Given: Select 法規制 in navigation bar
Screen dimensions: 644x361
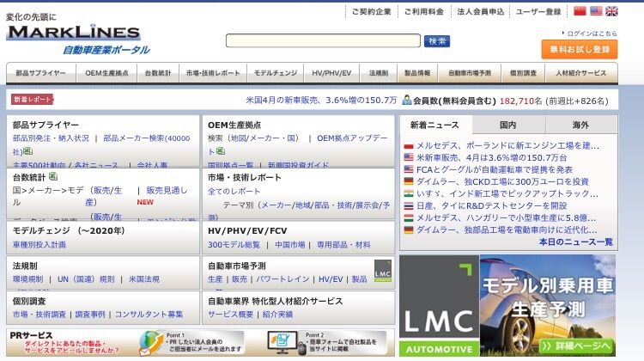Looking at the screenshot, I should [x=379, y=73].
